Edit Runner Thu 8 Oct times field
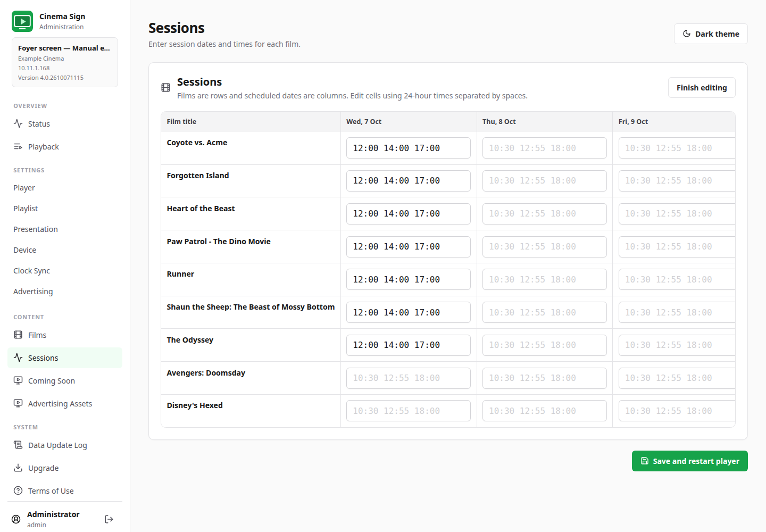766x532 pixels. pos(545,279)
